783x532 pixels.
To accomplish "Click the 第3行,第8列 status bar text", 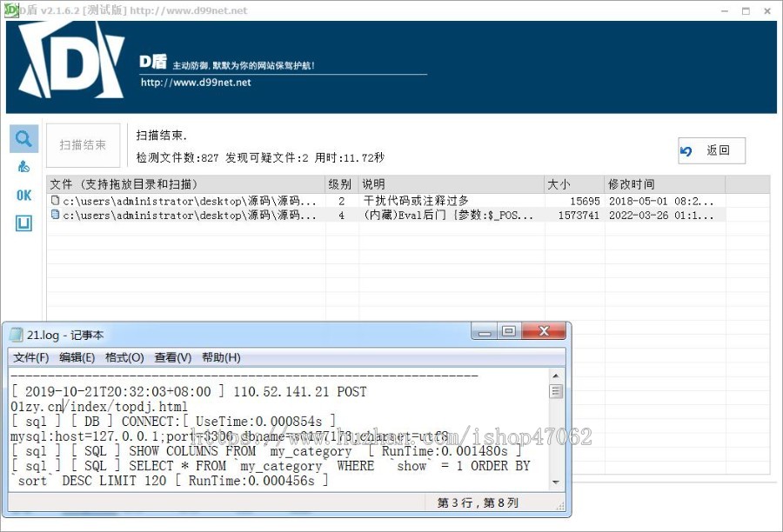I will (x=478, y=502).
